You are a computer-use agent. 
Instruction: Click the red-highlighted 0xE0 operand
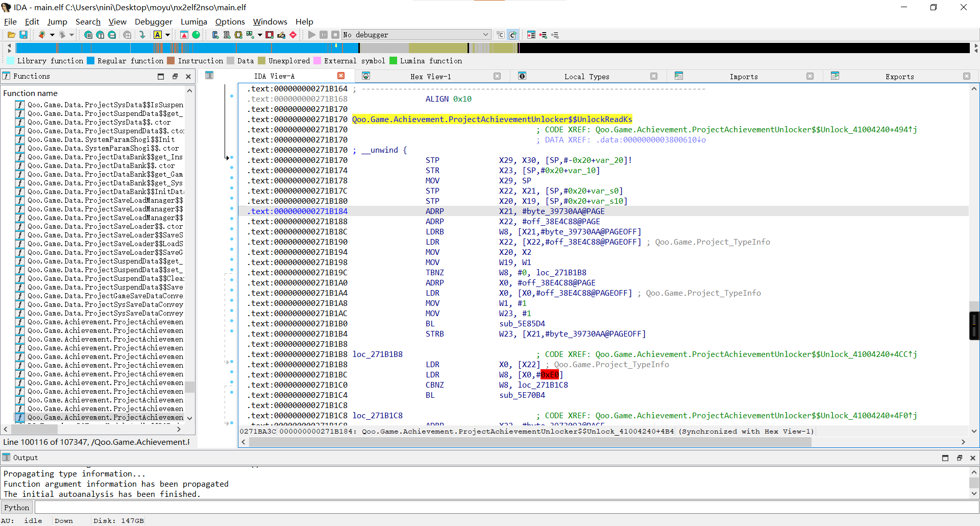point(549,374)
